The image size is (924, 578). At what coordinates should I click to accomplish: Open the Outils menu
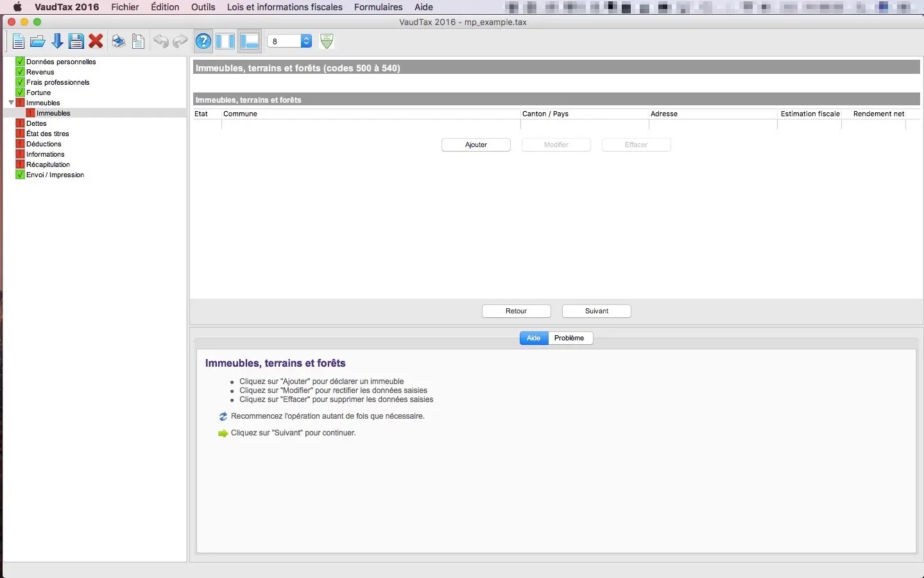coord(203,7)
